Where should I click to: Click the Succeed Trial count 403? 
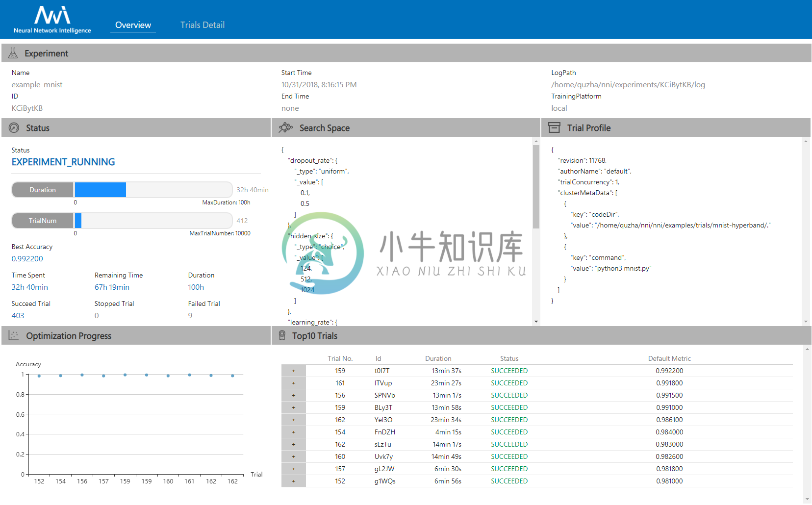tap(18, 315)
